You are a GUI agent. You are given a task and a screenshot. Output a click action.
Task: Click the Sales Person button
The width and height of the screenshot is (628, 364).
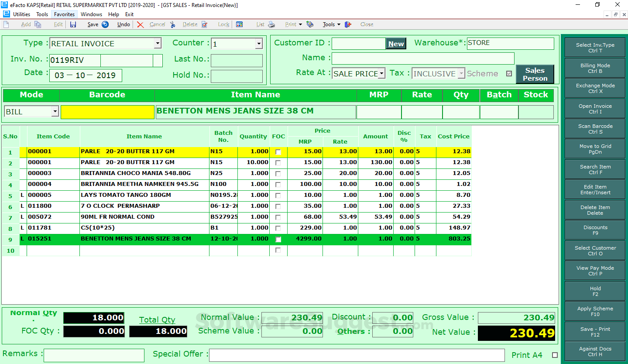tap(535, 74)
